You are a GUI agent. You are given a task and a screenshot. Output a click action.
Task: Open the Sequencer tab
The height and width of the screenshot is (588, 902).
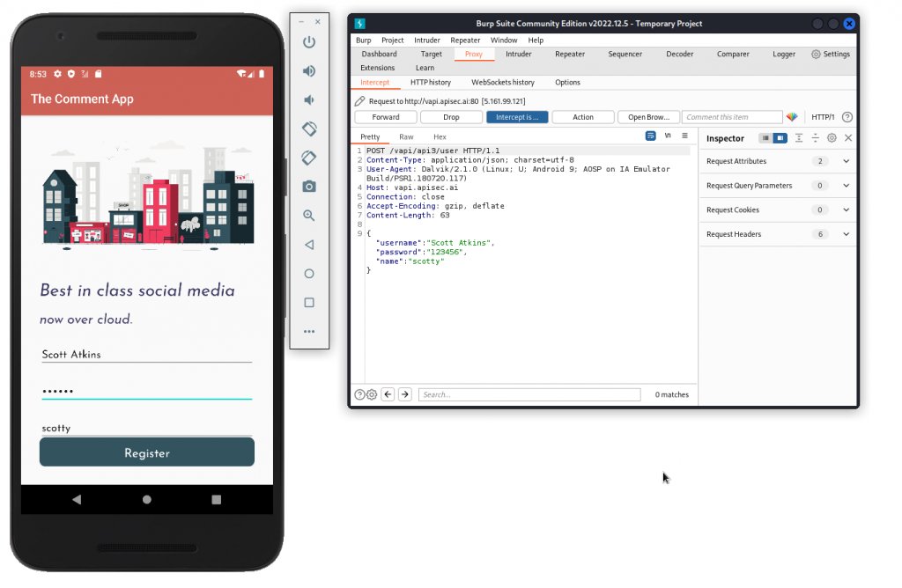[625, 54]
